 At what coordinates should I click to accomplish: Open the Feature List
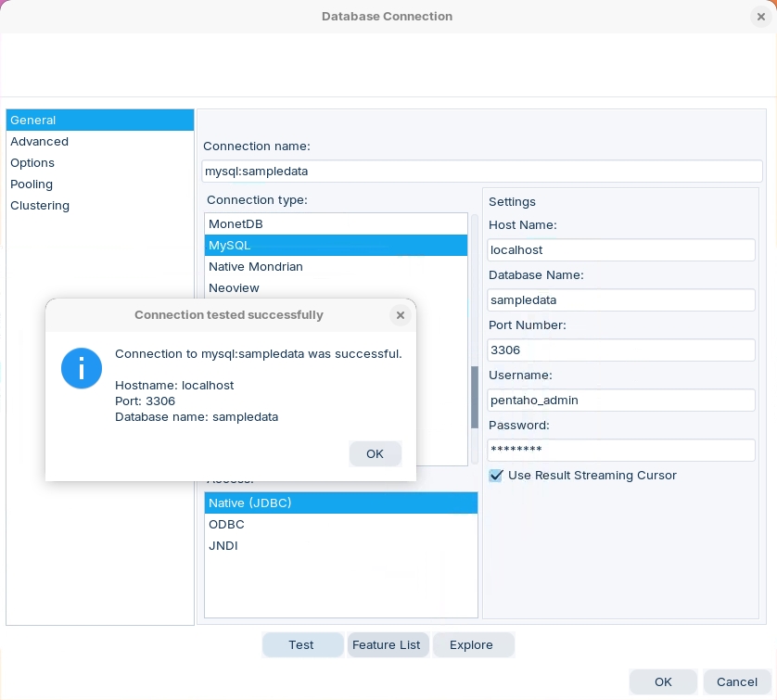click(387, 645)
